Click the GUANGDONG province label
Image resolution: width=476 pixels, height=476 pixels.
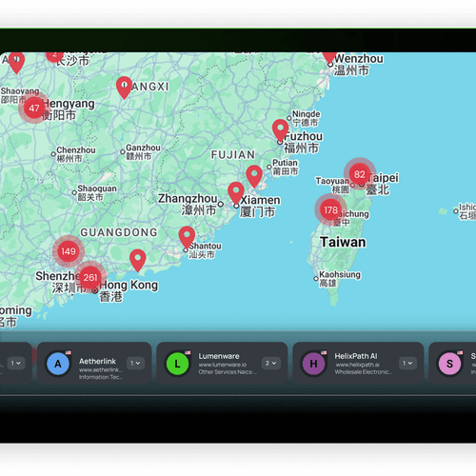coord(119,232)
